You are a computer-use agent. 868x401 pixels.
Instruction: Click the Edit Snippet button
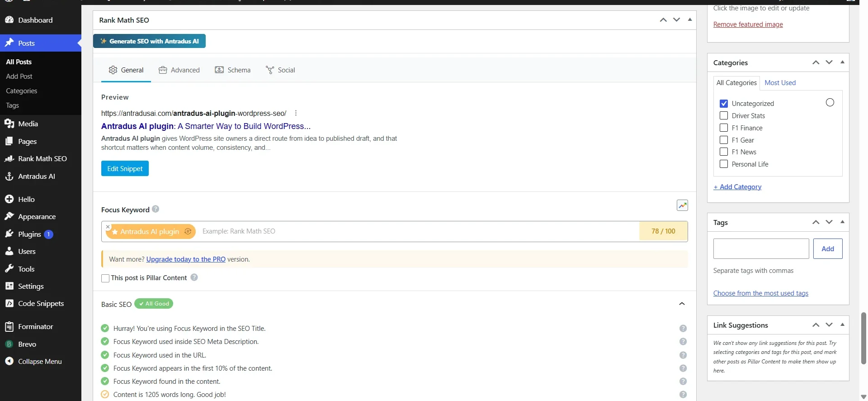tap(125, 168)
